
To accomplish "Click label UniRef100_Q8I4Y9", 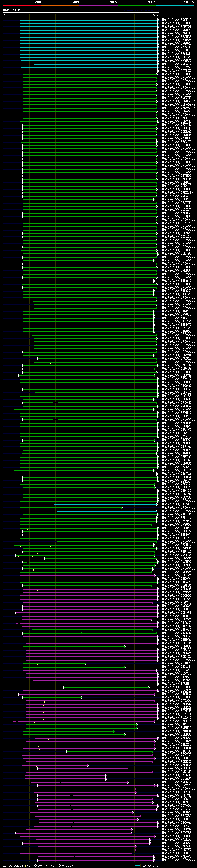I will [x=176, y=670].
